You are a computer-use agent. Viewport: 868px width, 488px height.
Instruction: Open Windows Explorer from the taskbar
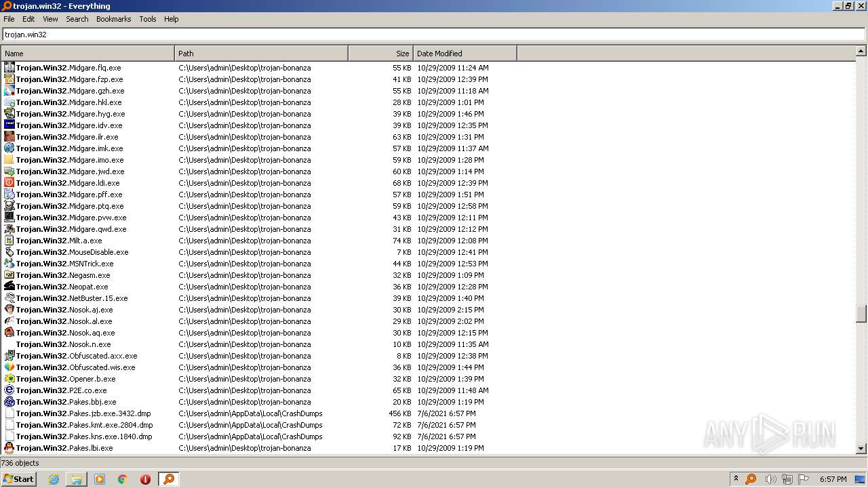coord(77,479)
